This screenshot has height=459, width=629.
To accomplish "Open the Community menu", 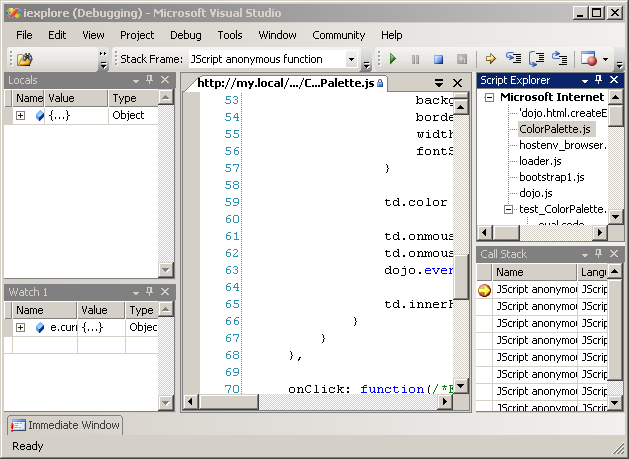I will 339,35.
